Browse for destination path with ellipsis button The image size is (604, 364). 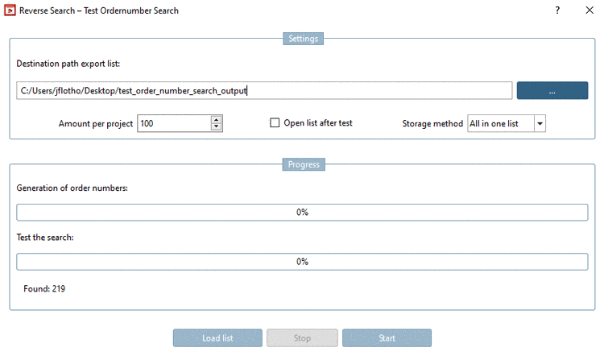tap(552, 91)
